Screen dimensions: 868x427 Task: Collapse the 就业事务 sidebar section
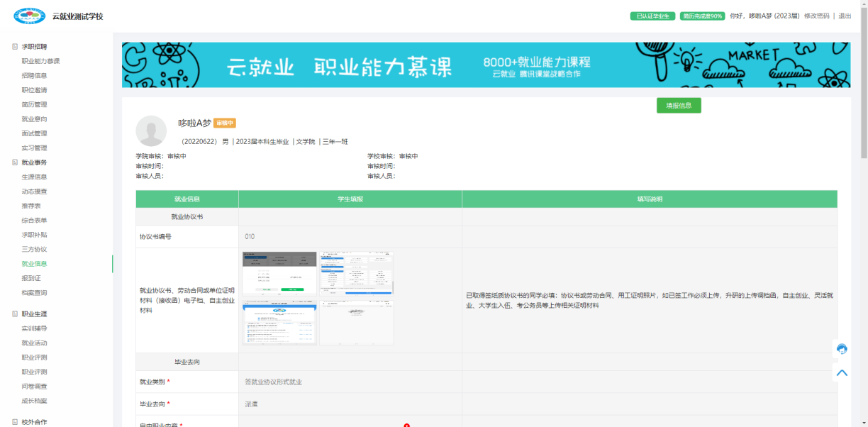[15, 162]
